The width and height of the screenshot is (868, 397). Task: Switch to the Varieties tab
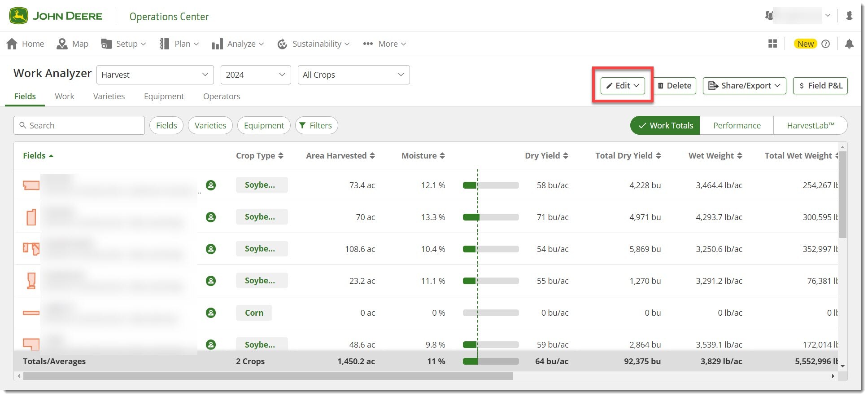pyautogui.click(x=109, y=96)
